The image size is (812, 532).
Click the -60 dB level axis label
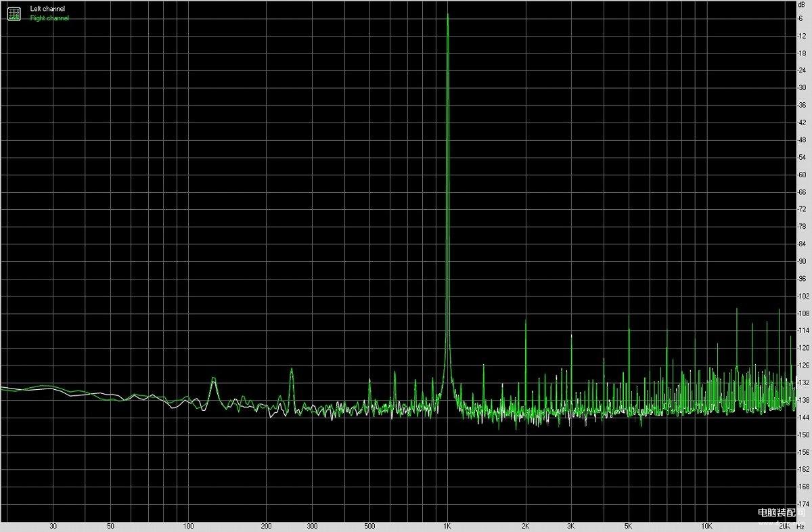801,174
